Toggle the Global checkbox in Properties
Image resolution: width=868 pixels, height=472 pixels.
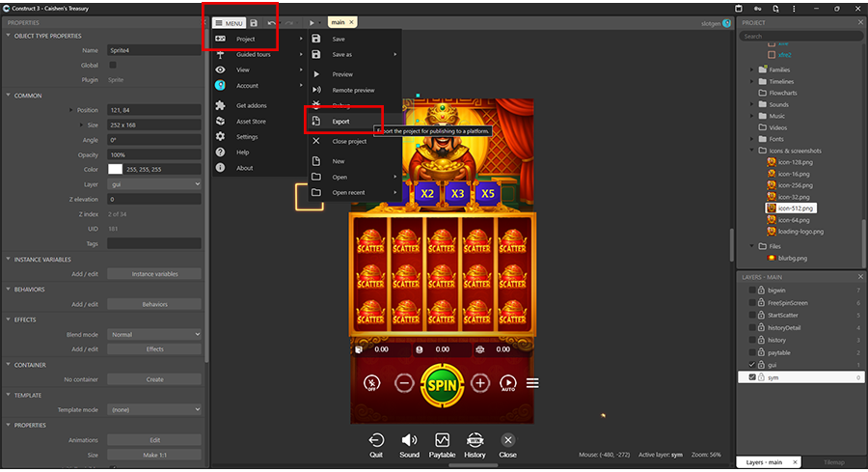pos(112,65)
